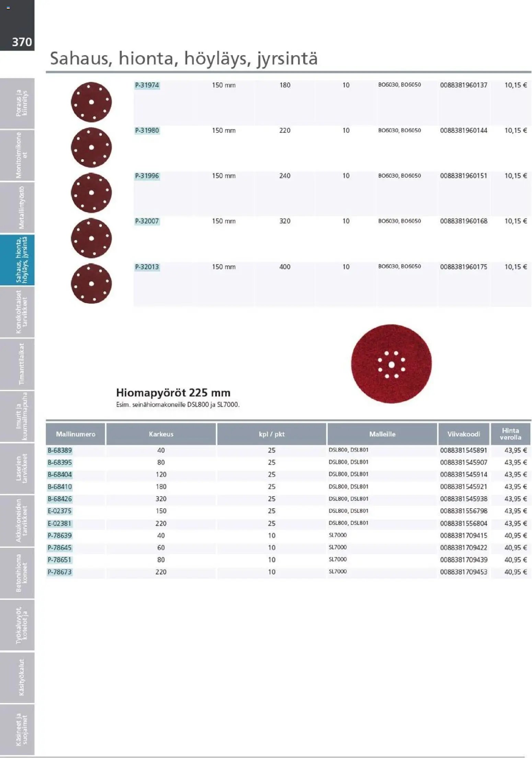Click model number link B-68389
Viewport: 532px width, 758px height.
60,450
